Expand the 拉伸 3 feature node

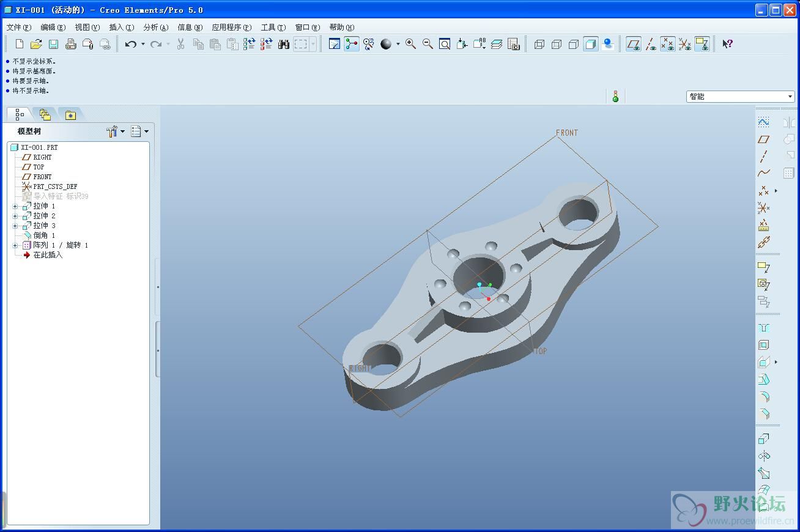pos(15,226)
